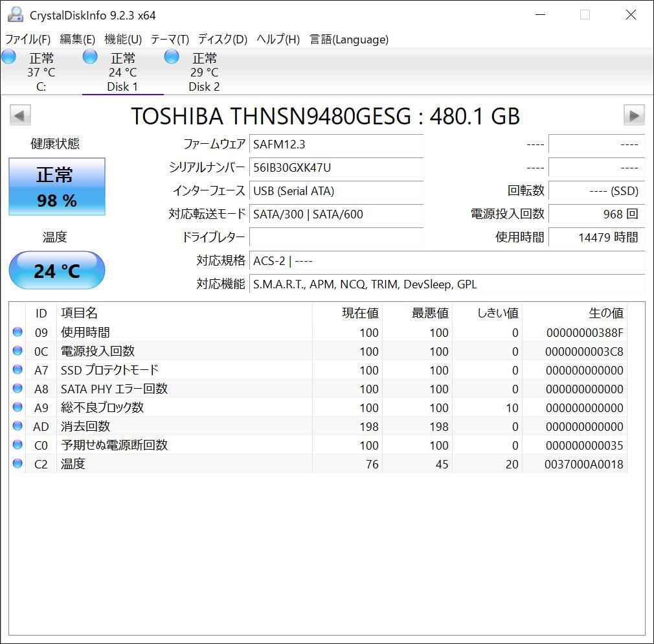
Task: Click the firmware field SAFM12.3
Action: point(336,144)
